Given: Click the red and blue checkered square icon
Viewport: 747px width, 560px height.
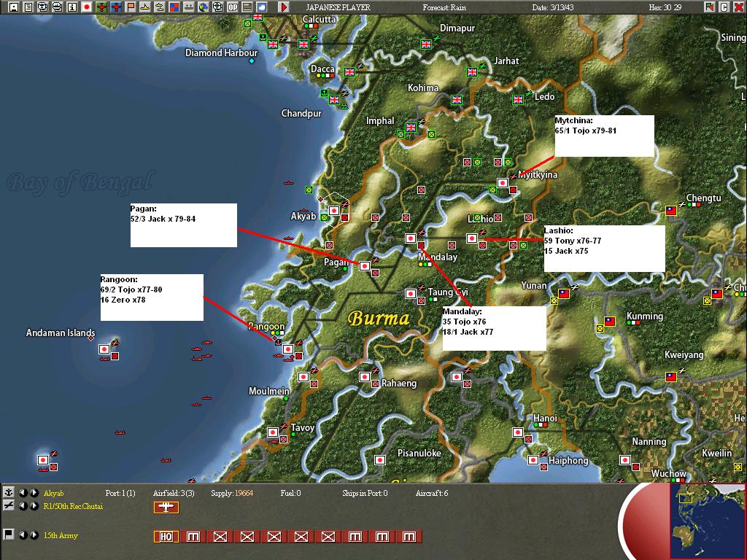Looking at the screenshot, I should (x=174, y=7).
